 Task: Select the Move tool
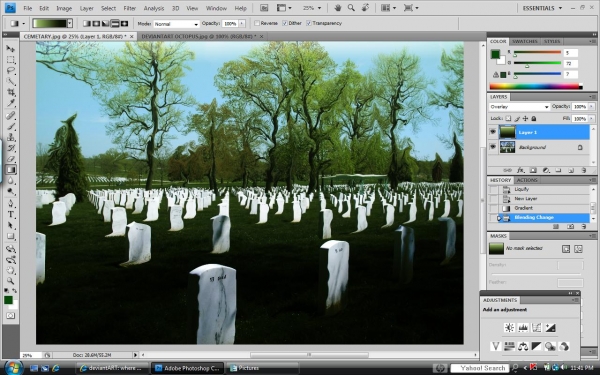11,49
